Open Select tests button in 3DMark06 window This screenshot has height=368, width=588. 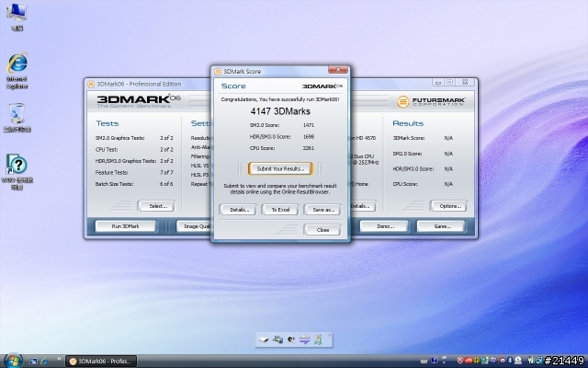click(156, 206)
